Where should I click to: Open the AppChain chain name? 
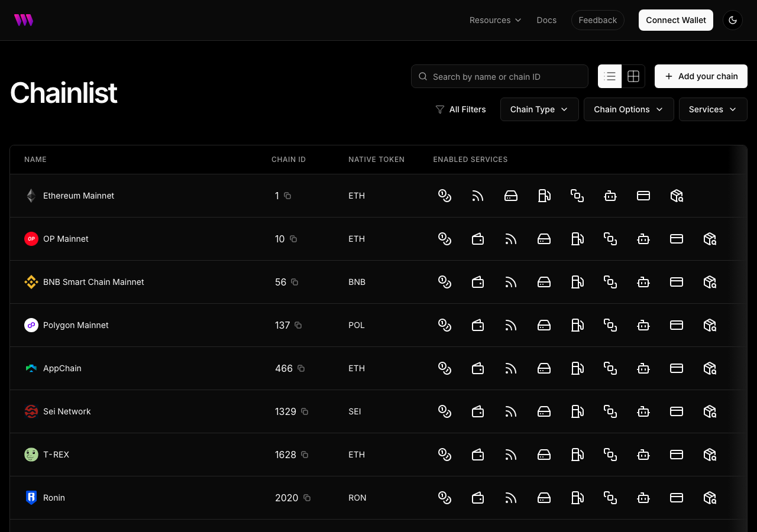pos(62,368)
